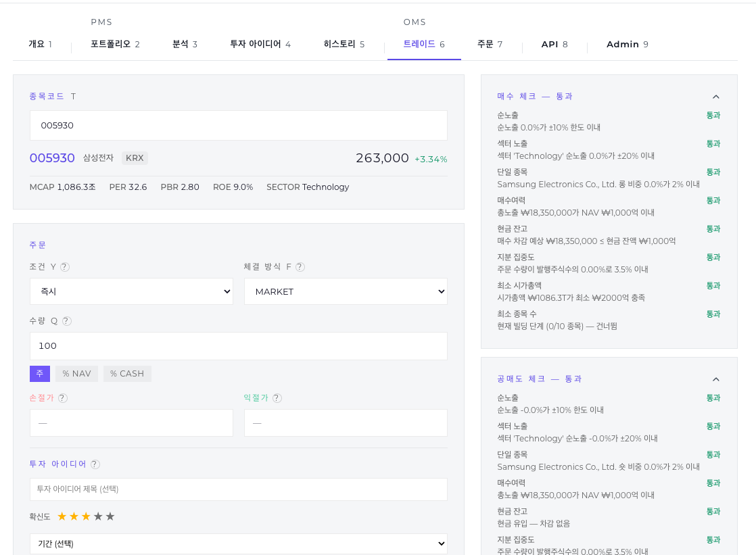
Task: Click the ROE 9.0% value
Action: [x=233, y=187]
